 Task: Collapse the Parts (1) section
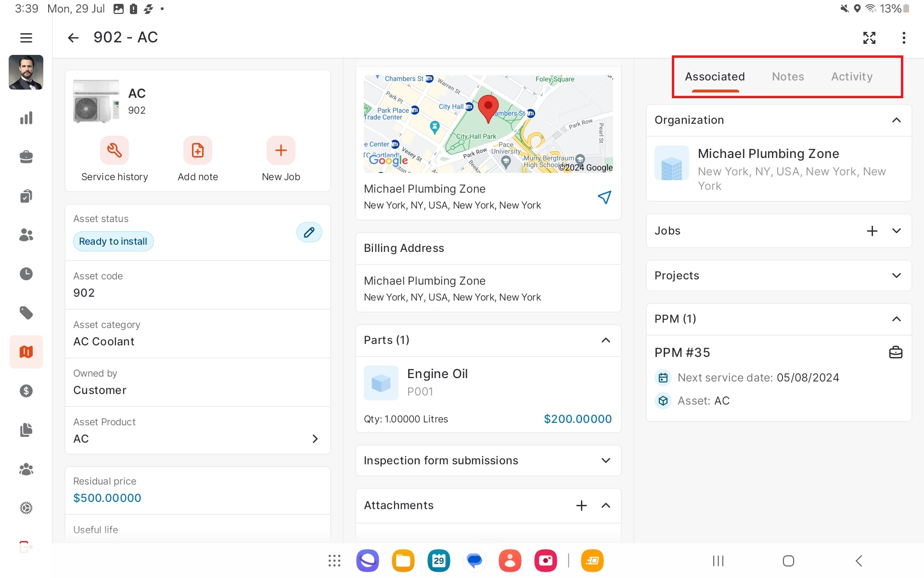click(x=605, y=340)
